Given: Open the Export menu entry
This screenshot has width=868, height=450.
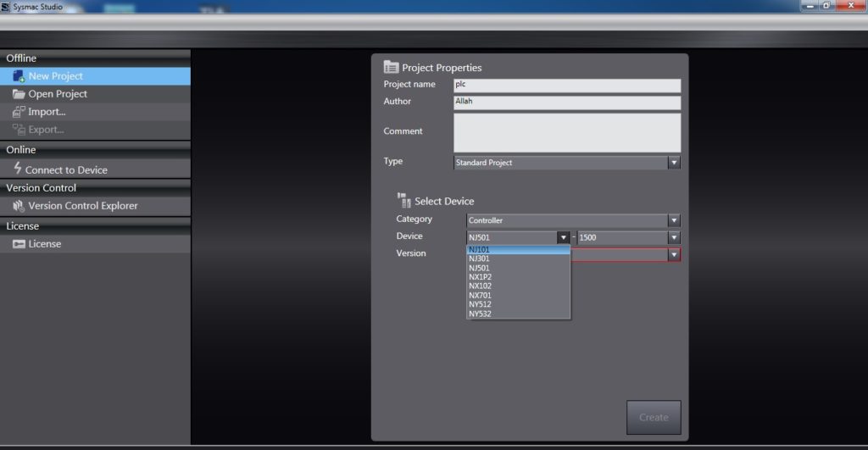Looking at the screenshot, I should pos(46,130).
